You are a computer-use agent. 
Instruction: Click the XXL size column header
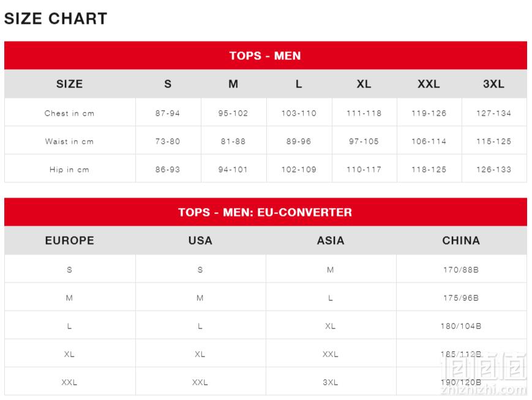[x=429, y=84]
